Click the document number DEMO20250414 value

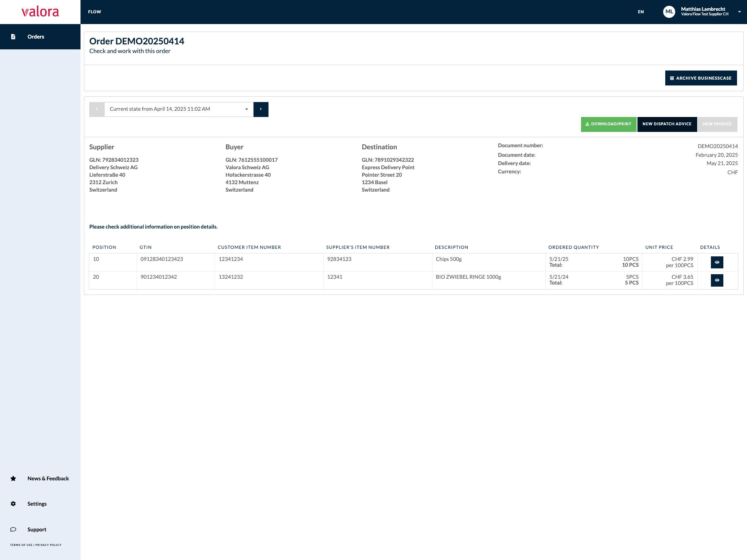click(x=718, y=146)
